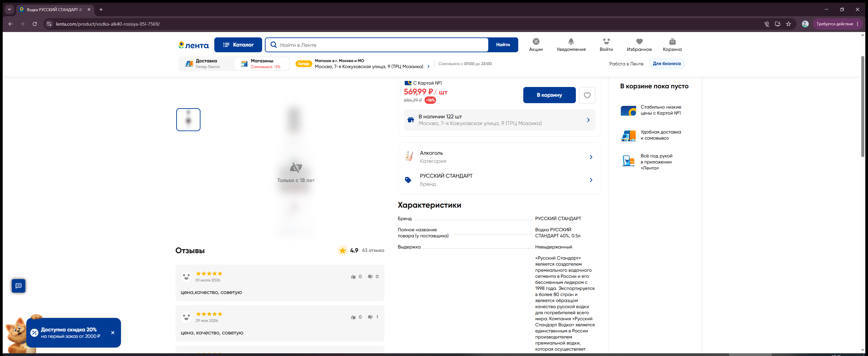This screenshot has height=356, width=868.
Task: Open the РУССКИЙ СТАНДАРТ brand row
Action: 499,180
